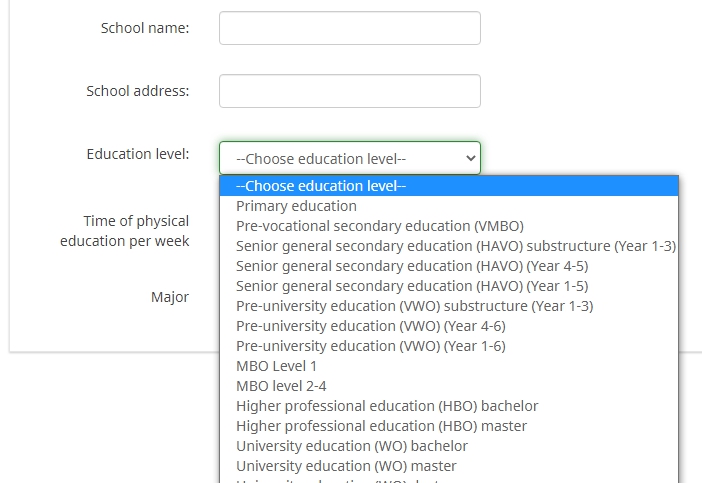The image size is (702, 483).
Task: Click the School name input field
Action: [x=349, y=28]
